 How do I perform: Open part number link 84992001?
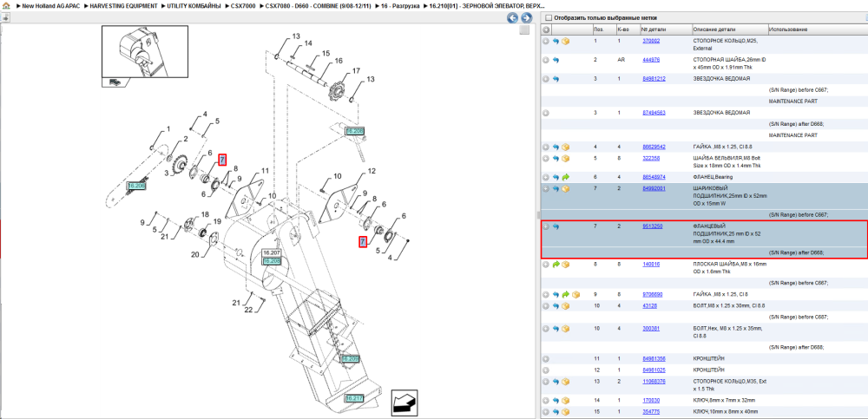click(x=654, y=188)
